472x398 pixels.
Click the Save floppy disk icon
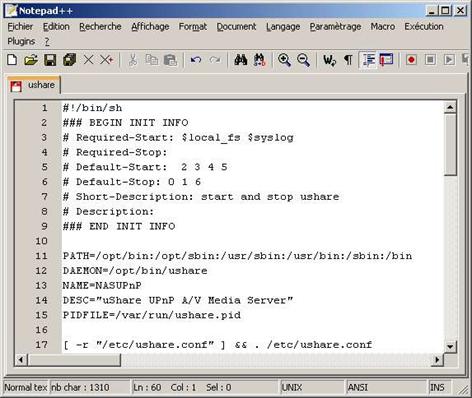(x=50, y=60)
